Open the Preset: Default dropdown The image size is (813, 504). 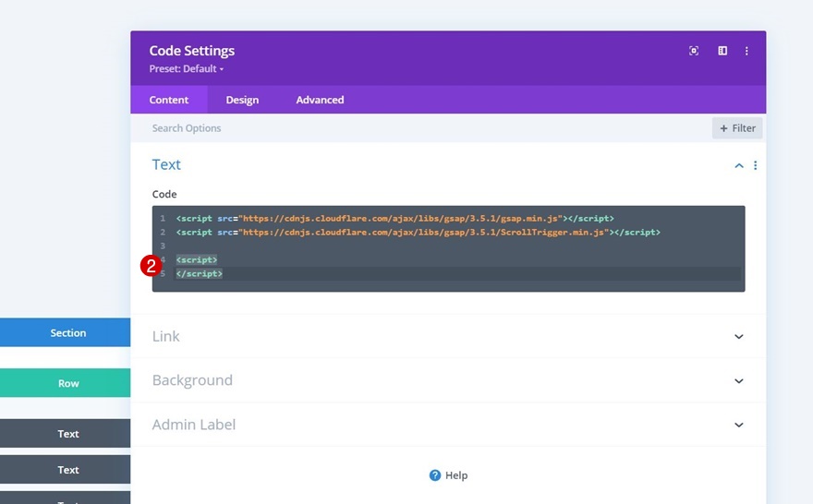coord(186,69)
